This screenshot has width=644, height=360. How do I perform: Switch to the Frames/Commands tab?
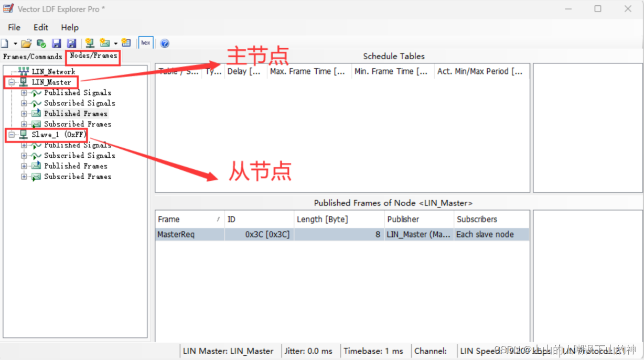33,57
